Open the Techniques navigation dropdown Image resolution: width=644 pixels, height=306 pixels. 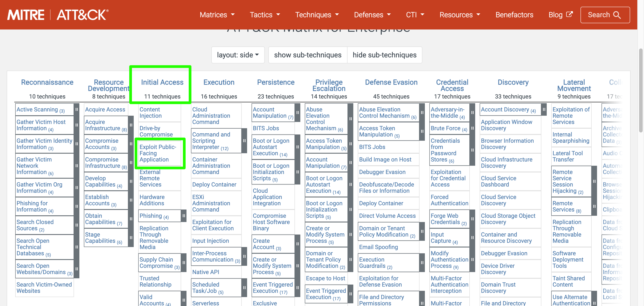317,15
